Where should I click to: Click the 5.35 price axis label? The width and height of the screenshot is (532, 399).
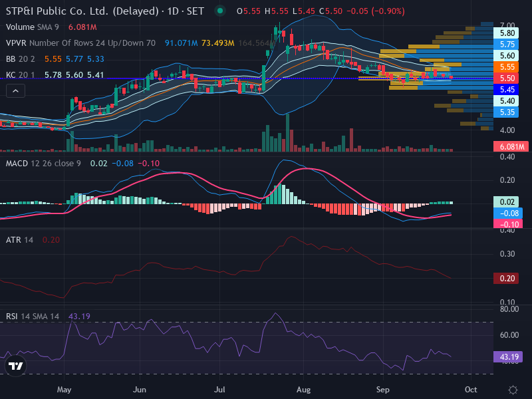click(x=506, y=112)
